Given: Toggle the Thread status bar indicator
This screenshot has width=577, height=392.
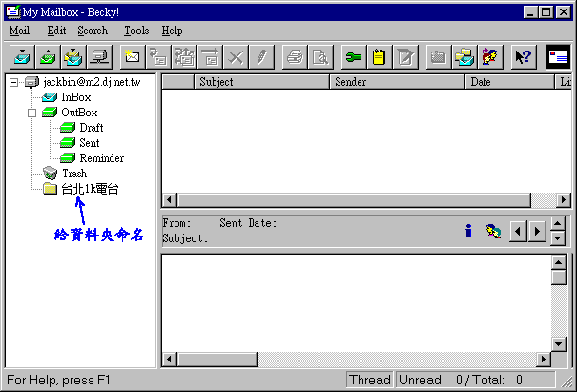Looking at the screenshot, I should 370,380.
